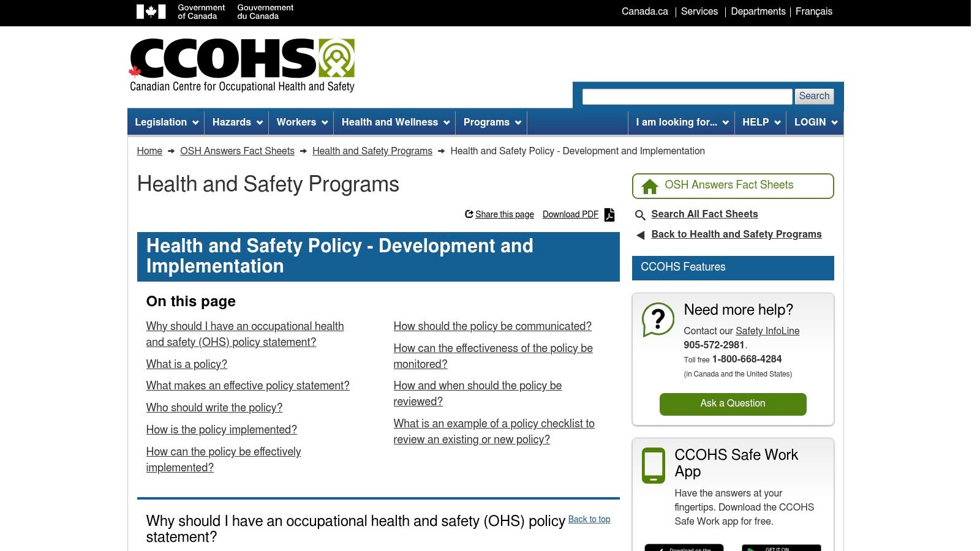
Task: Click the Download PDF link
Action: pos(570,214)
